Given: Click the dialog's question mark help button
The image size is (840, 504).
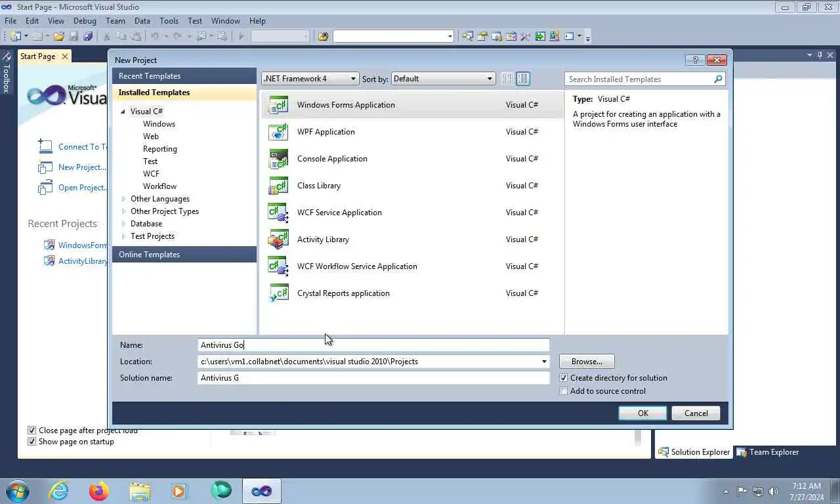Looking at the screenshot, I should point(695,60).
